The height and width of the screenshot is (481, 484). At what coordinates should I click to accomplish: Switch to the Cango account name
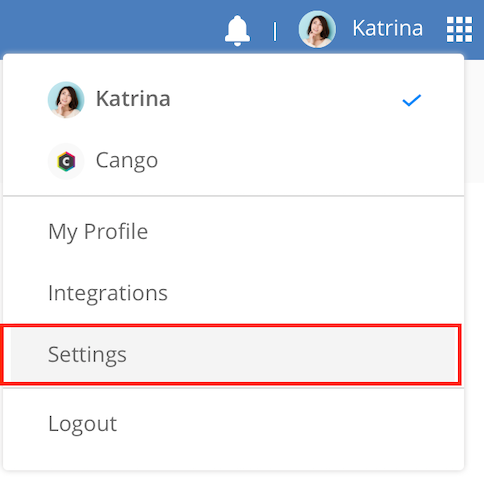(x=127, y=161)
